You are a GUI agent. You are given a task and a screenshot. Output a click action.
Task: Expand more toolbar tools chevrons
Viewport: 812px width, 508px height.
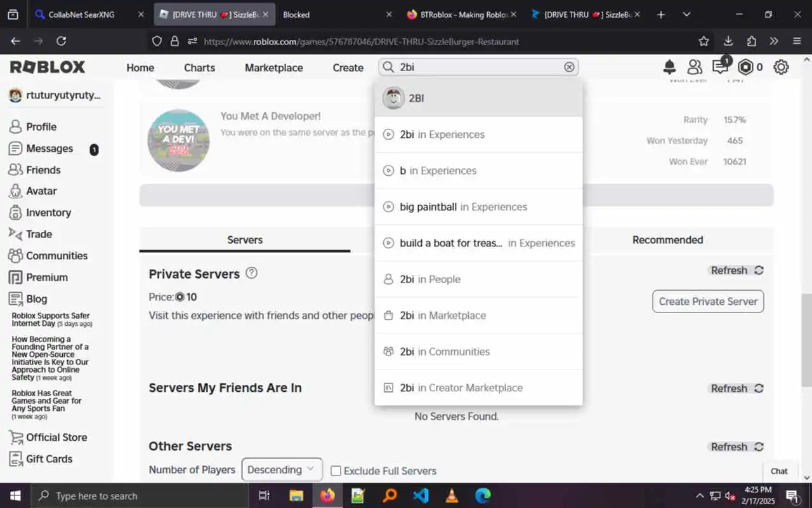(774, 41)
